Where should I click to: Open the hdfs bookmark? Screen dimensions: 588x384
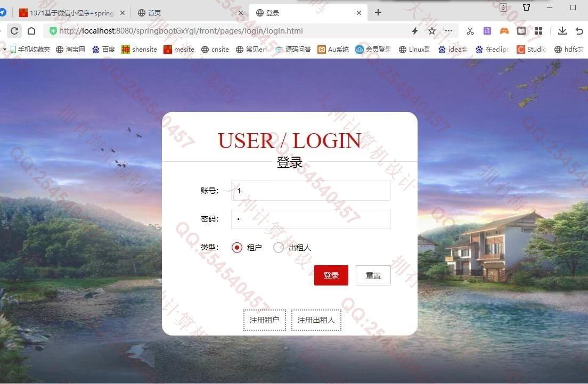tap(569, 49)
